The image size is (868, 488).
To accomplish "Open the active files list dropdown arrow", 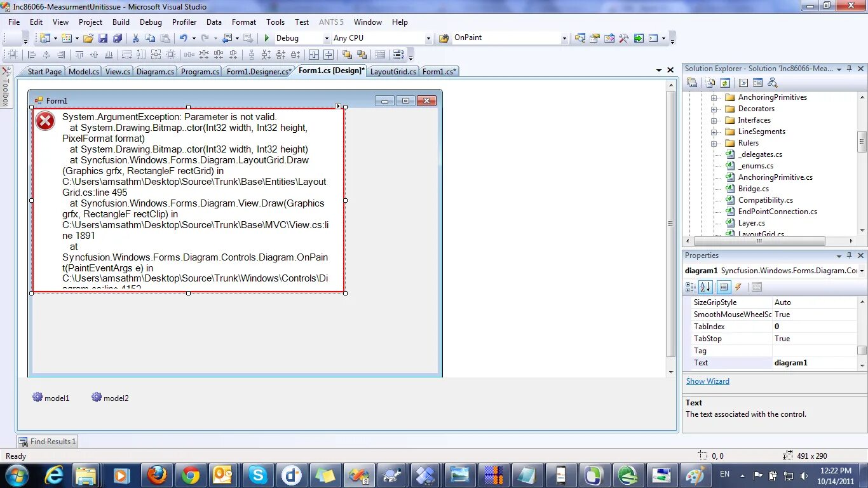I will tap(659, 70).
